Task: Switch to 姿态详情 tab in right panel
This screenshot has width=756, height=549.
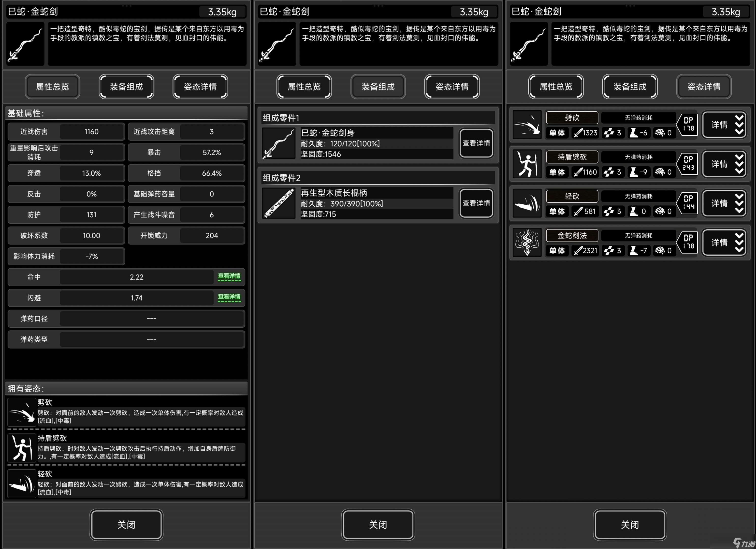Action: [x=704, y=87]
